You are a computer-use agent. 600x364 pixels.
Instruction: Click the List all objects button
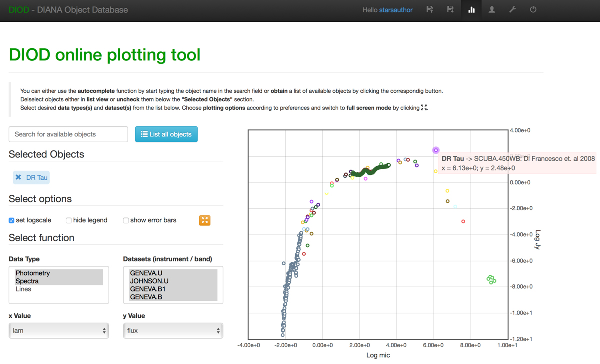click(x=166, y=134)
